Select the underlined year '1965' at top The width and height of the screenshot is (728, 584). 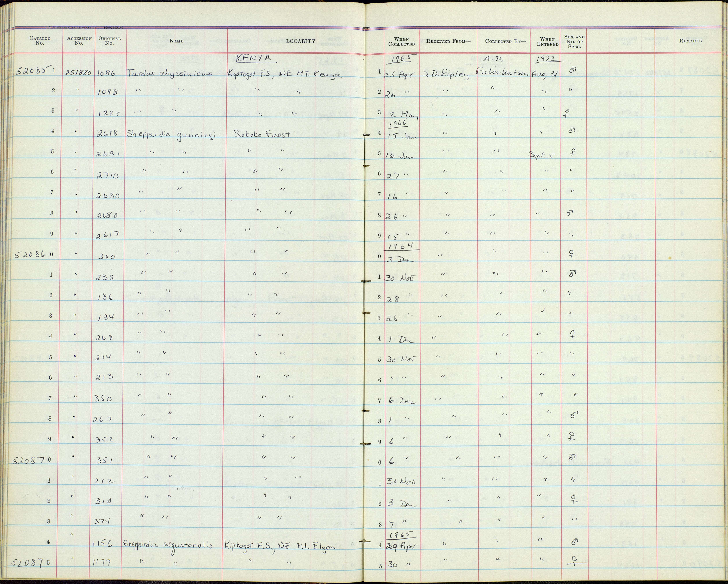[x=400, y=59]
